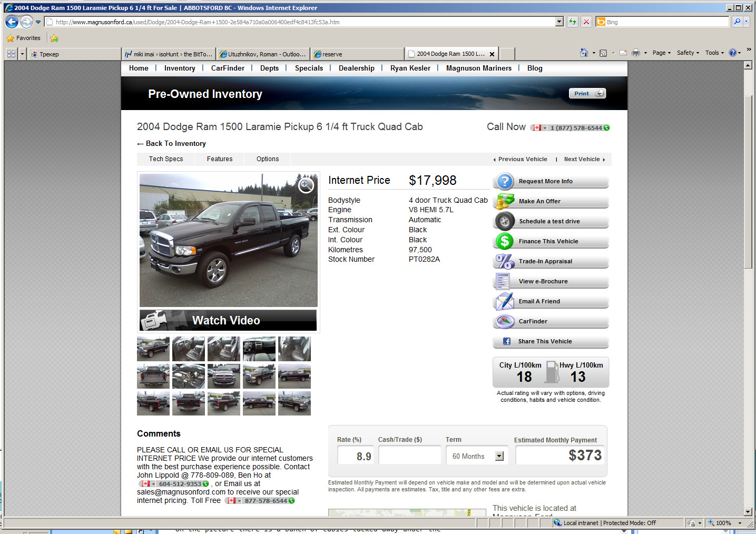Viewport: 756px width, 534px height.
Task: Click the Read Mail envelope toolbar icon
Action: tap(623, 53)
